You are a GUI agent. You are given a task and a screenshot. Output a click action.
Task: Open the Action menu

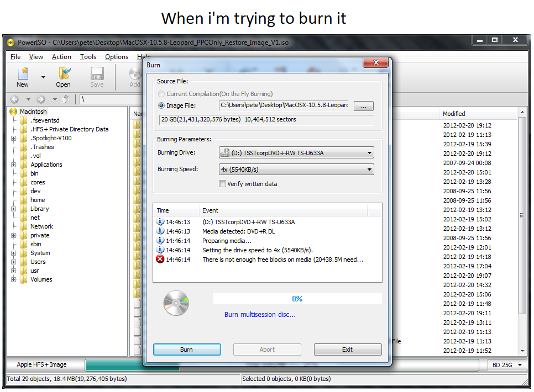[61, 57]
